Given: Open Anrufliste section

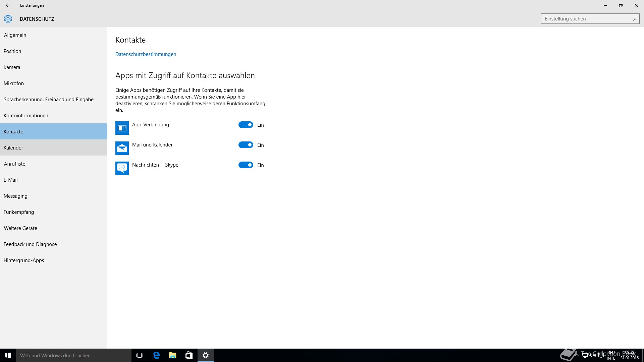Looking at the screenshot, I should pyautogui.click(x=54, y=164).
